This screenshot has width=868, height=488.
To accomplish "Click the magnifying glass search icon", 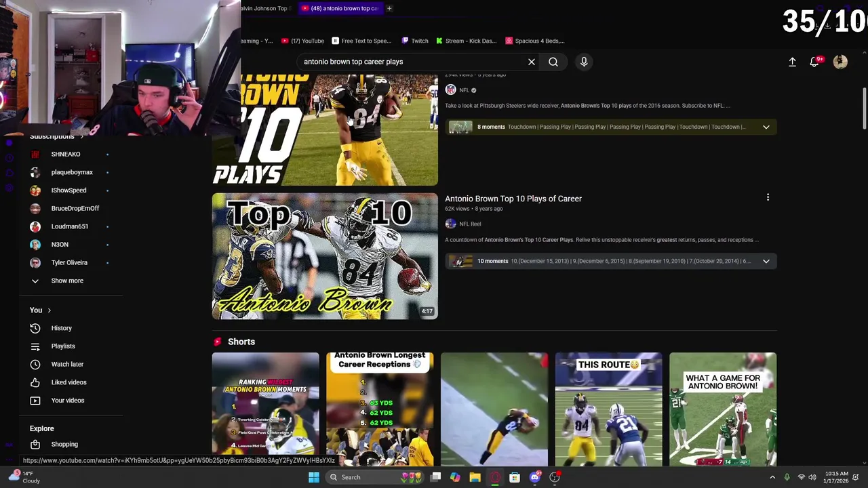I will coord(553,62).
